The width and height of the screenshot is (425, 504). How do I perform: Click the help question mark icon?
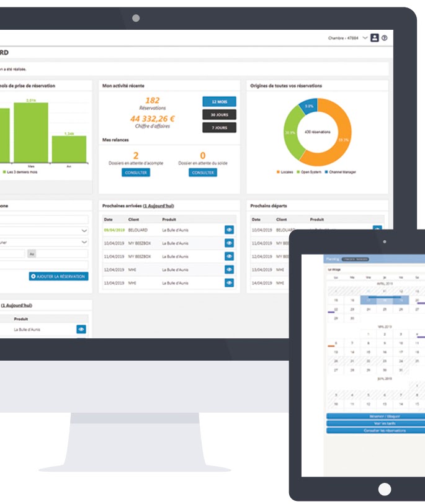(385, 38)
